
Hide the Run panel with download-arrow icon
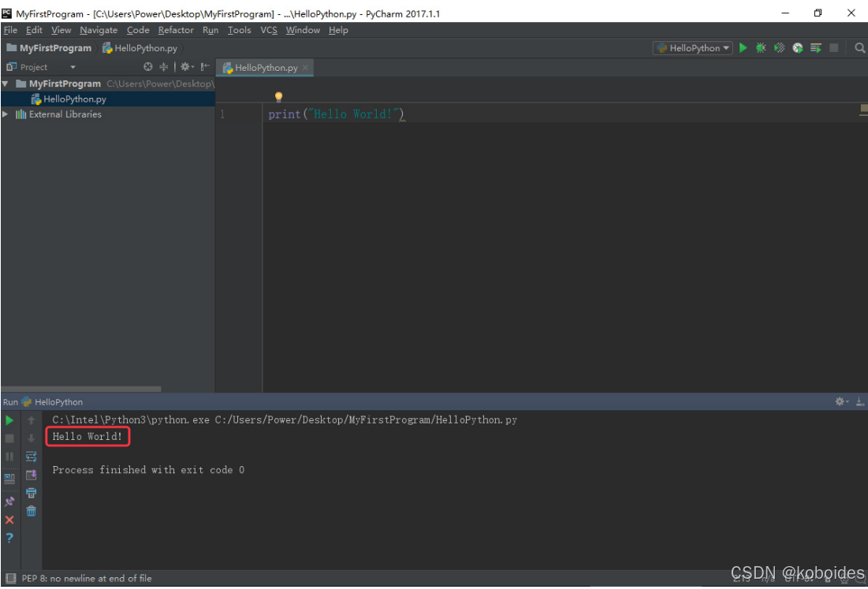[x=859, y=401]
